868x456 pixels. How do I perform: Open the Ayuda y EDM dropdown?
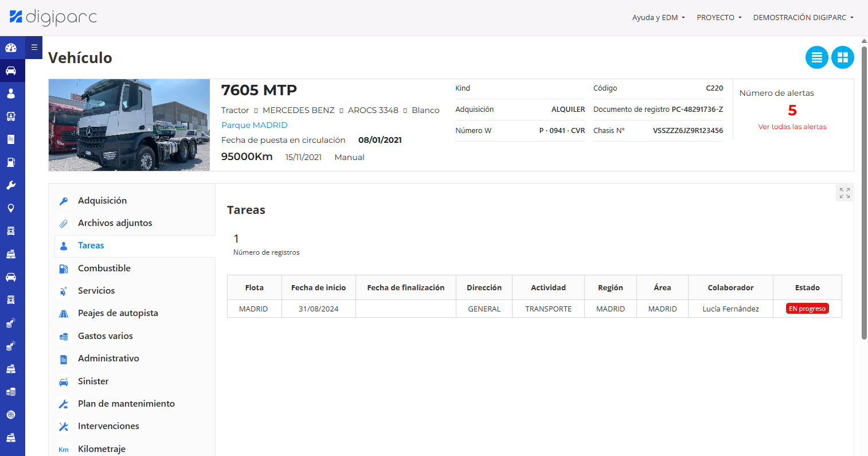click(x=658, y=18)
